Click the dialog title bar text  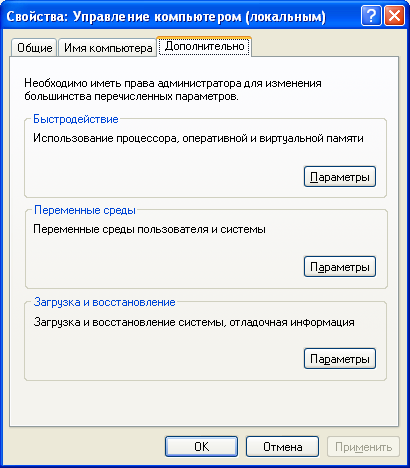tap(166, 17)
